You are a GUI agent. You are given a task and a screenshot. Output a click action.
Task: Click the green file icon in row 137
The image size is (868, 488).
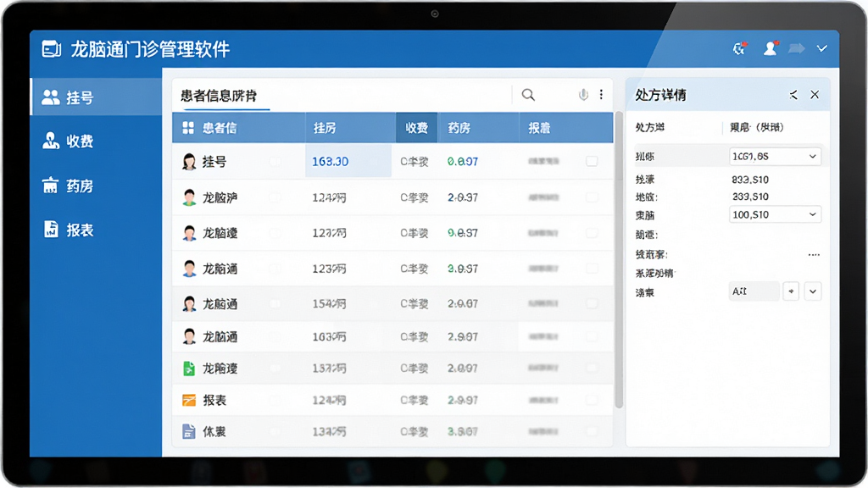(189, 368)
